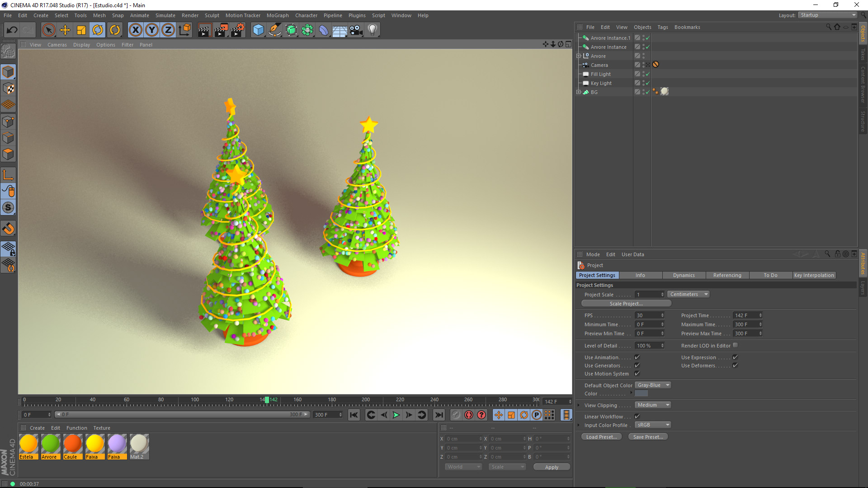Click the Undo arrow icon

(x=12, y=30)
